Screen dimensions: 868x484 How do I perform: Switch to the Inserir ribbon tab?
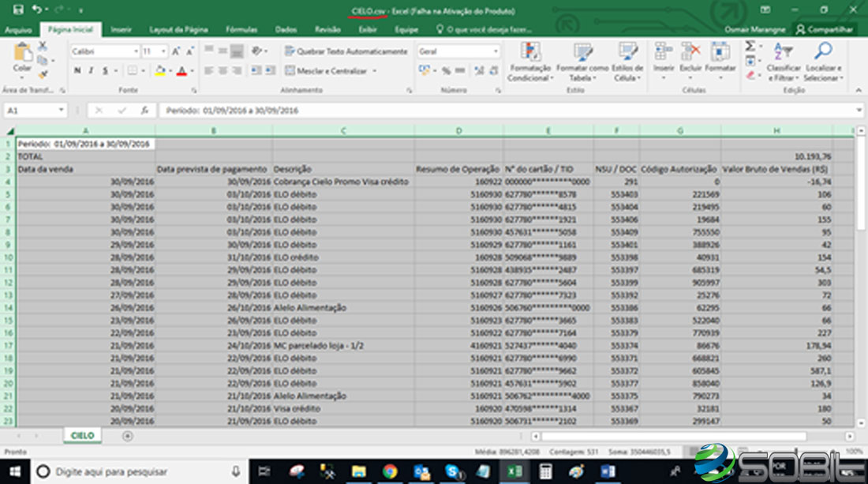[121, 29]
